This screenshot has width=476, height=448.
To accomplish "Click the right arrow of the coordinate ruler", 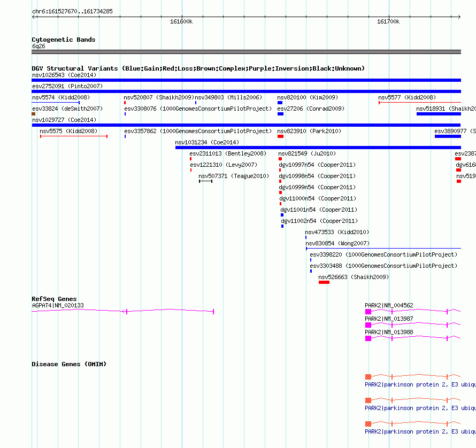I will click(x=459, y=17).
